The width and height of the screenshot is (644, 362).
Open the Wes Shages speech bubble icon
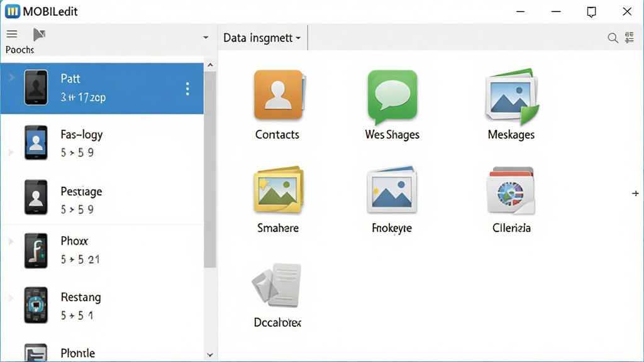click(392, 97)
